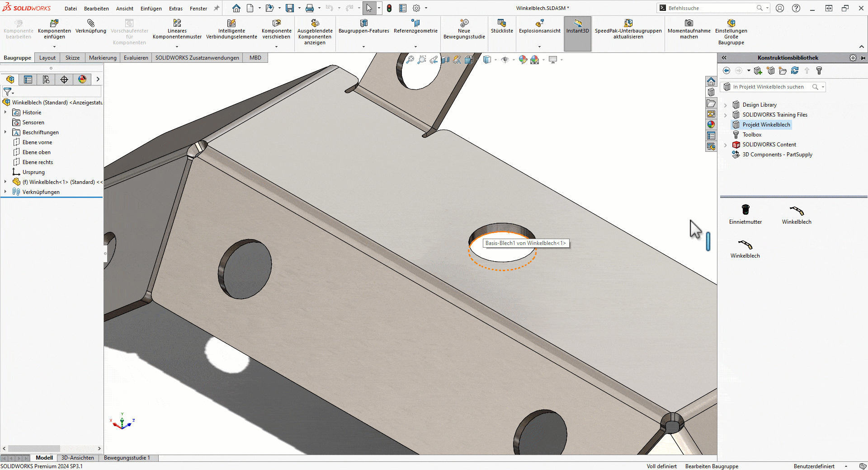This screenshot has height=470, width=868.
Task: Expand the Design Library tree node
Action: pyautogui.click(x=726, y=105)
